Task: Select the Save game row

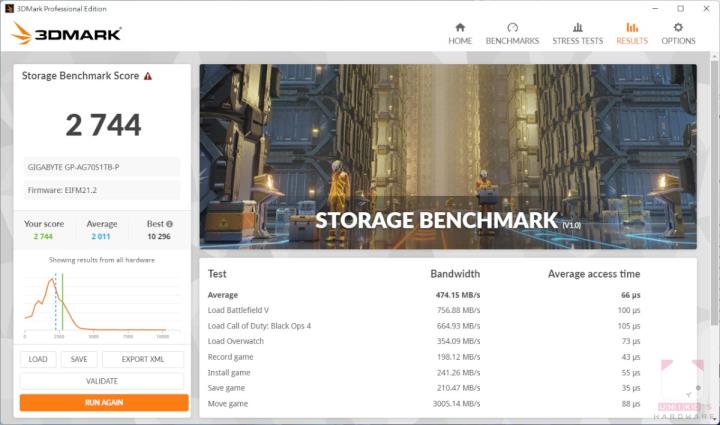Action: pos(424,388)
